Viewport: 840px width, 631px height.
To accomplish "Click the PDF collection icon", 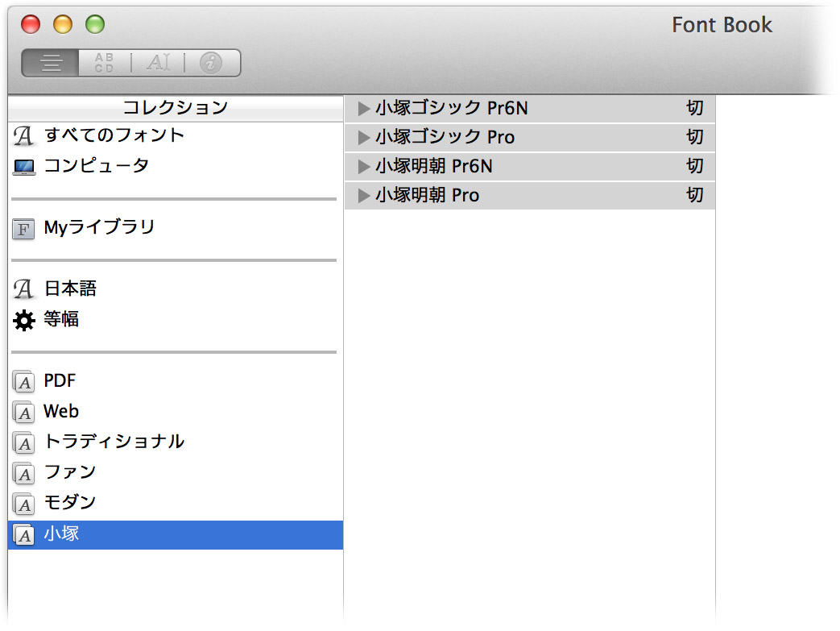I will [23, 382].
